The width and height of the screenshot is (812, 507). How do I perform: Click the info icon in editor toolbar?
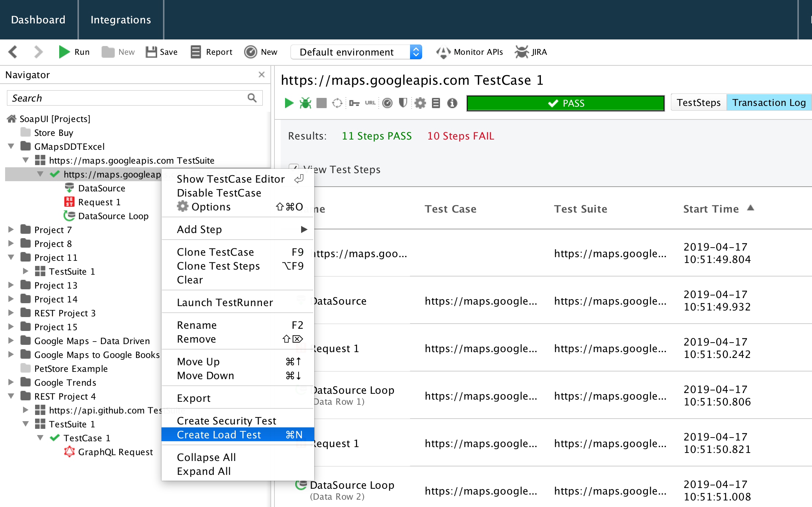click(x=452, y=103)
